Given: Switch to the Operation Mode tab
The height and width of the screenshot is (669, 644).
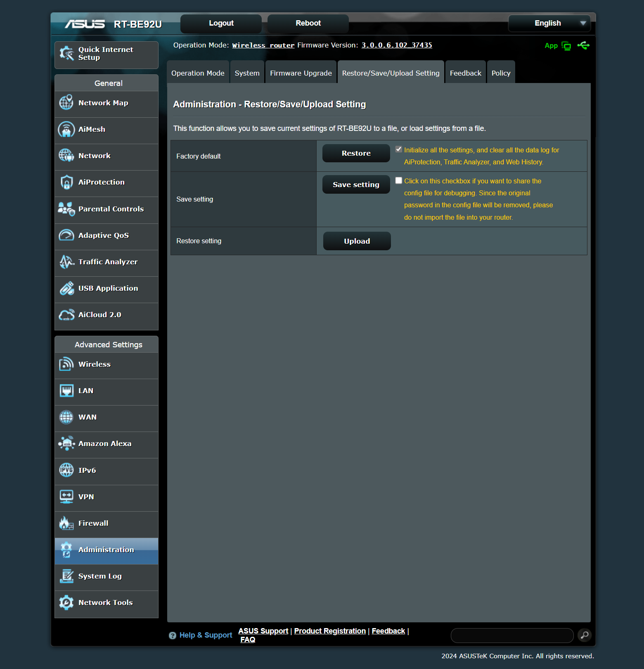Looking at the screenshot, I should coord(198,73).
